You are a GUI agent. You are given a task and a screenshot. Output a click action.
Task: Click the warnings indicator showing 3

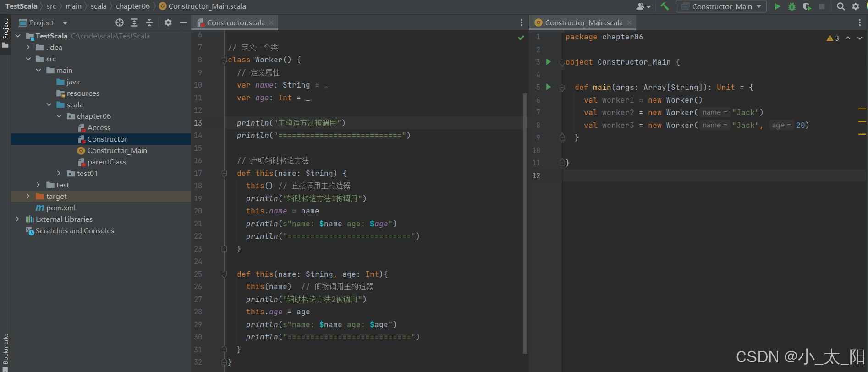click(x=833, y=38)
